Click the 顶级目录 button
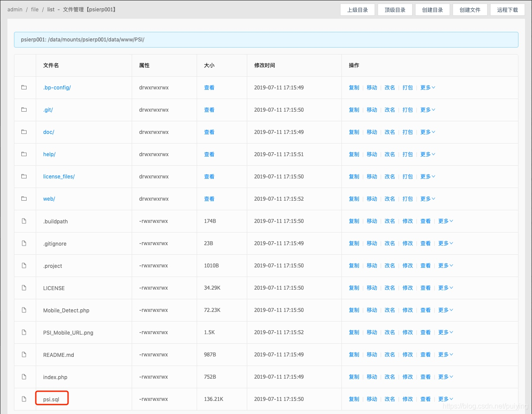Image resolution: width=532 pixels, height=414 pixels. 395,10
